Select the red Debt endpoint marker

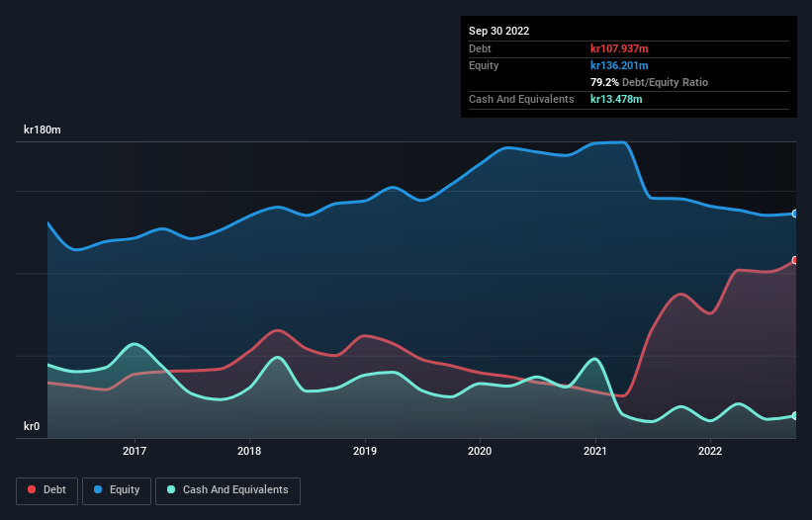(795, 260)
